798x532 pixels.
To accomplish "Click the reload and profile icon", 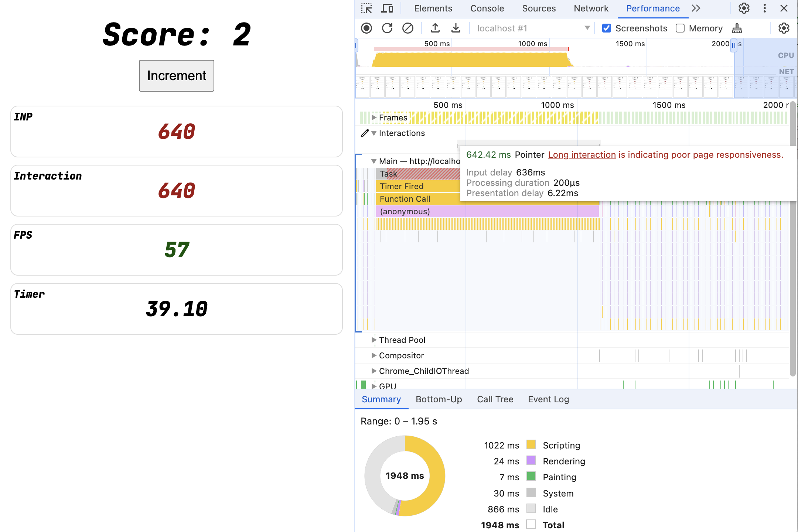I will tap(387, 27).
